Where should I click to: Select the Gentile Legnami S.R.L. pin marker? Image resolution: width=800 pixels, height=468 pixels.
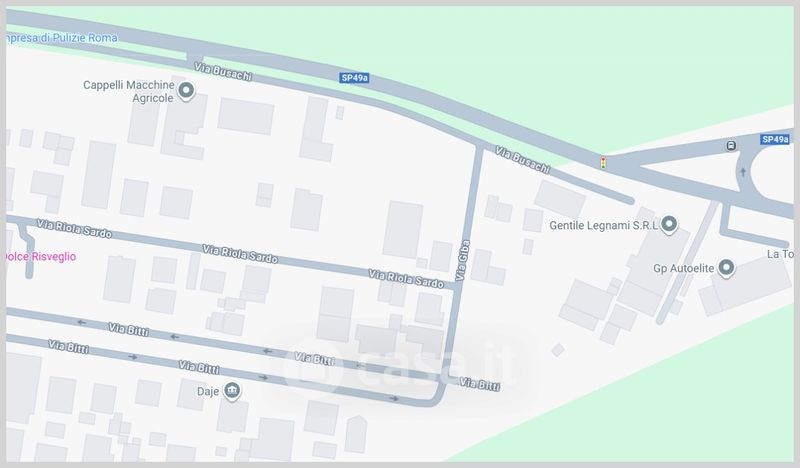click(x=669, y=225)
